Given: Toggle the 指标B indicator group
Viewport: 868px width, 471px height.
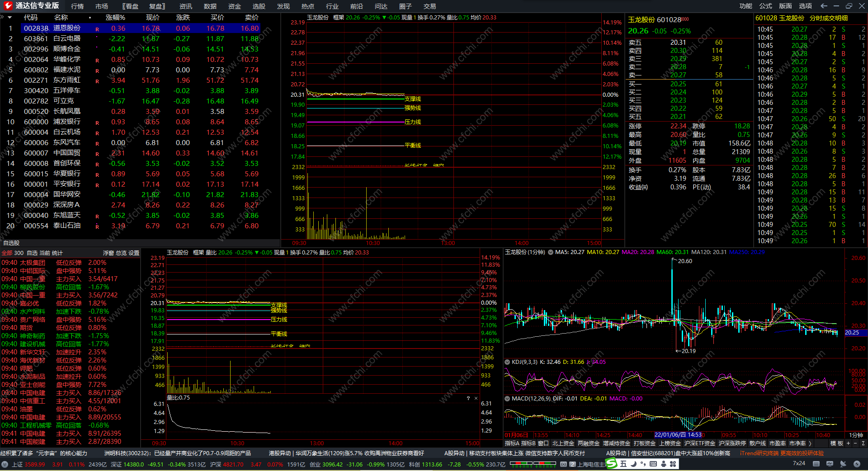Looking at the screenshot, I should coord(528,443).
